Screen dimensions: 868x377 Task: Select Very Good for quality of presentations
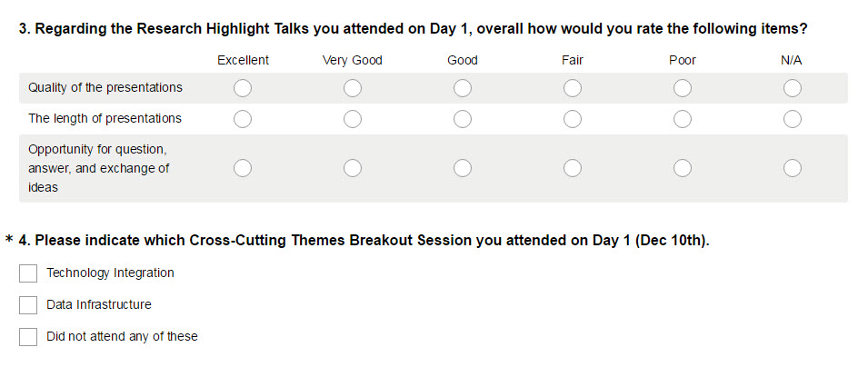[x=353, y=88]
